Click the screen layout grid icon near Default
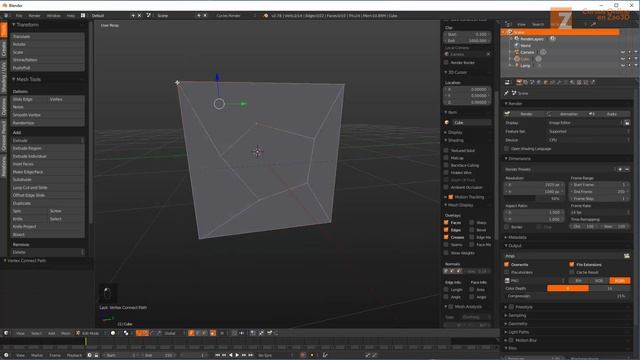Screen dimensions: 640x360 click(83, 16)
